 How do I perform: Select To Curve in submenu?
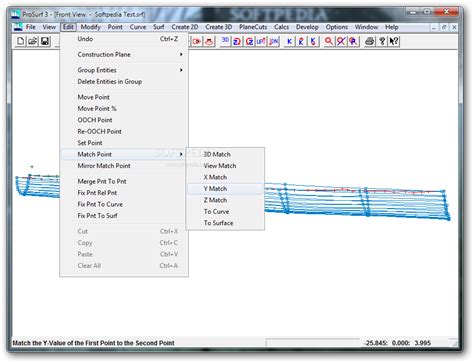pos(225,212)
